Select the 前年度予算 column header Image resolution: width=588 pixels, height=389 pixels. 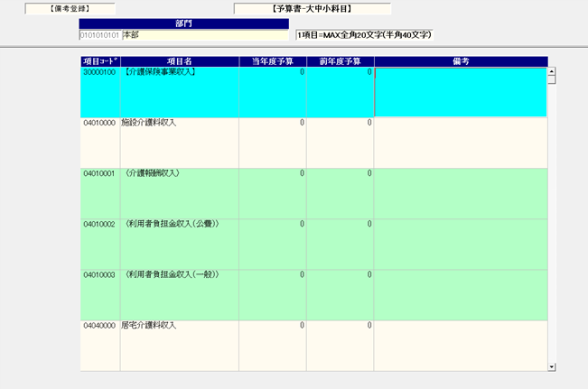(341, 61)
